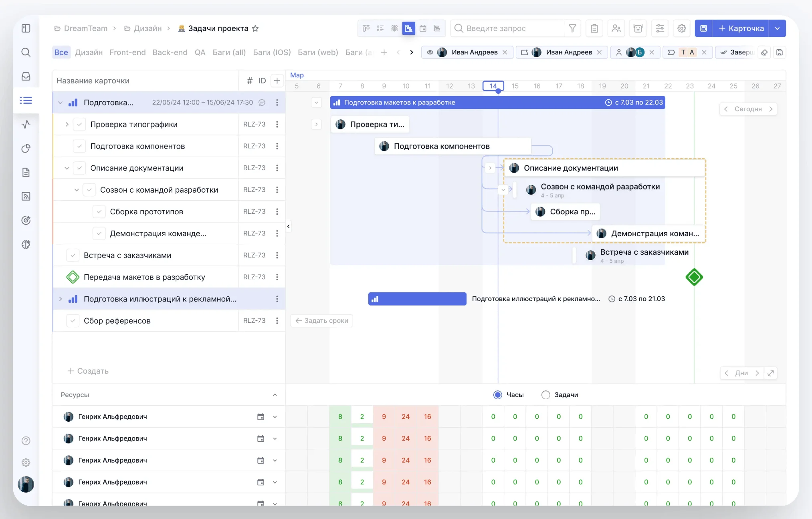Check the Встреча с заказчиками checkbox

(x=73, y=255)
